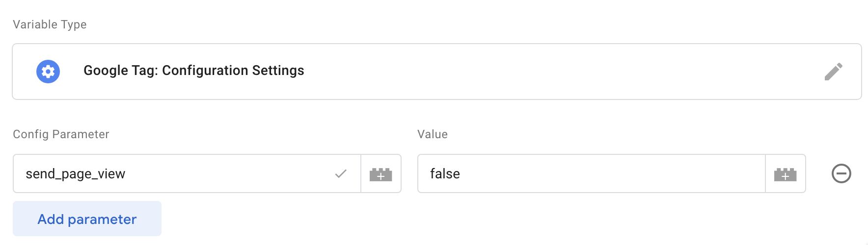Image resolution: width=868 pixels, height=245 pixels.
Task: Click the lego-brick icon right of false
Action: 786,174
